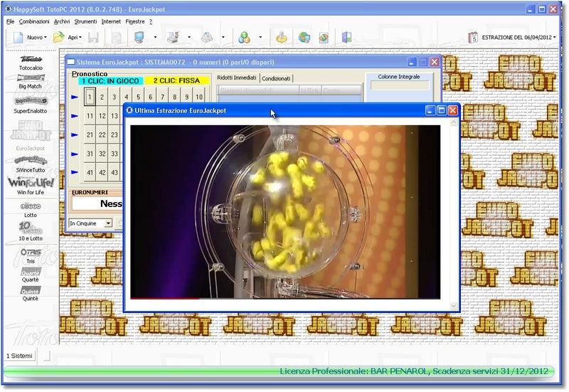The width and height of the screenshot is (569, 392).
Task: Click the globe with monitor icon
Action: point(304,38)
